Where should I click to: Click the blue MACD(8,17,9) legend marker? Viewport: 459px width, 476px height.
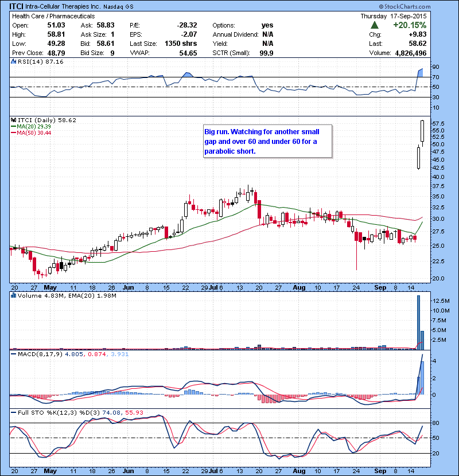click(x=14, y=354)
